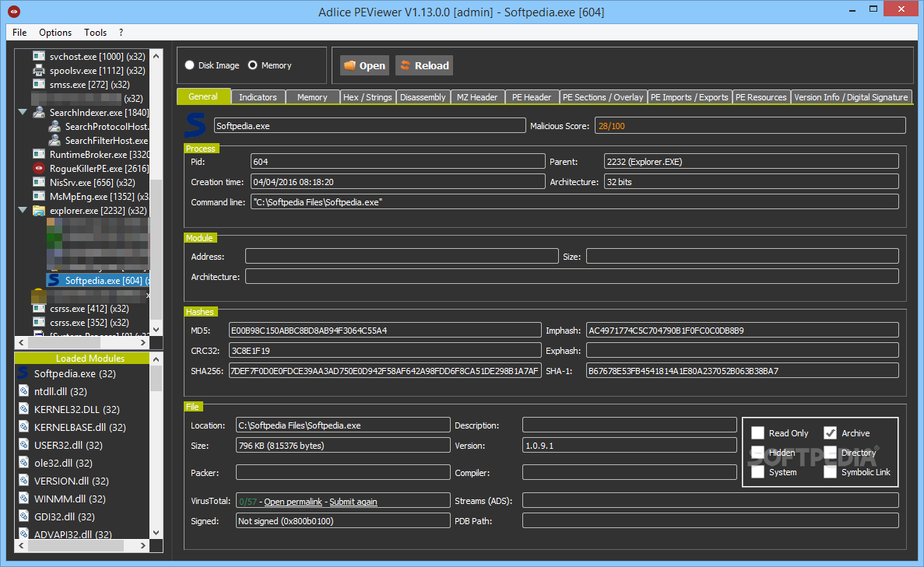Toggle the Symbolic Link checkbox
The image size is (924, 567).
[x=831, y=472]
